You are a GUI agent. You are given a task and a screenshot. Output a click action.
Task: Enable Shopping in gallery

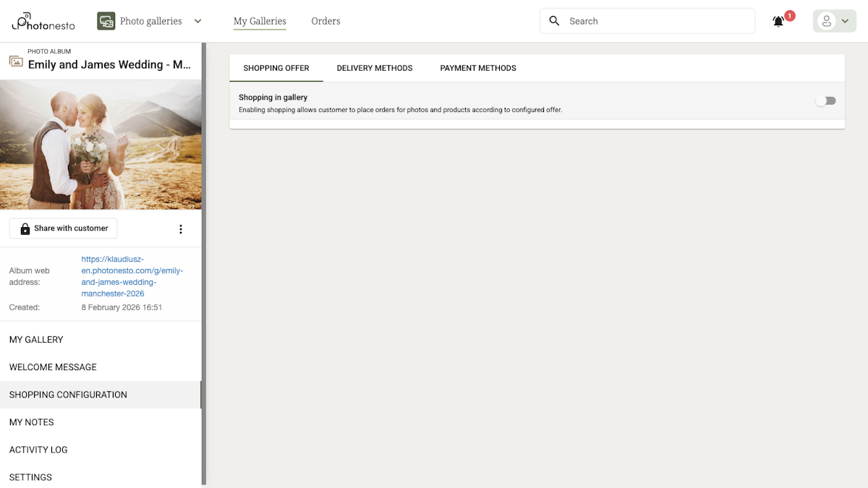[x=825, y=100]
